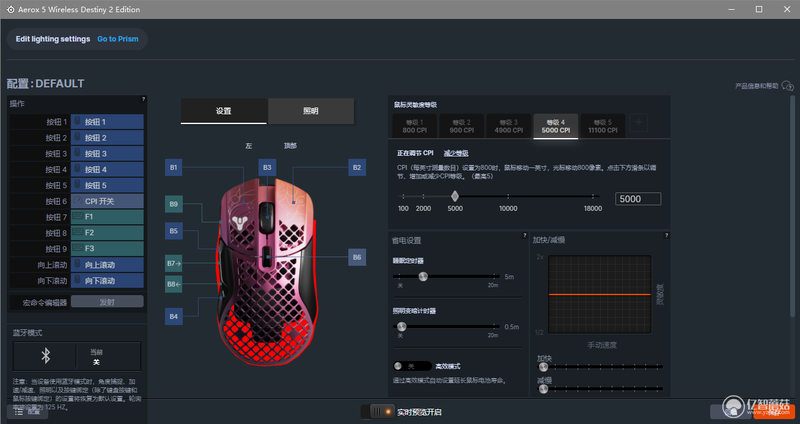Click the right-side vertical scrollbar

(x=792, y=204)
